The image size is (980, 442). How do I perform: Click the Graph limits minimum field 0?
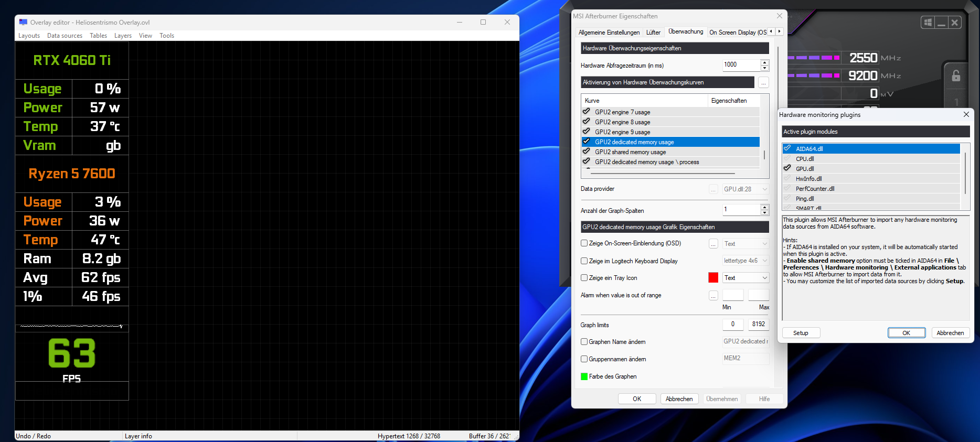pyautogui.click(x=733, y=325)
